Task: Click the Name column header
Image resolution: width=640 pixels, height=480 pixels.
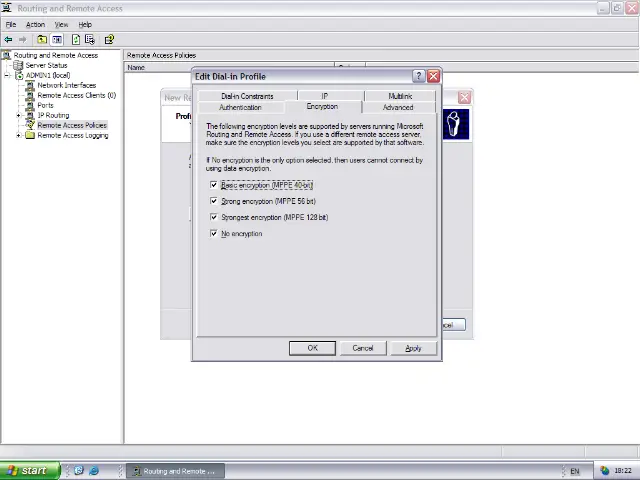Action: point(229,67)
